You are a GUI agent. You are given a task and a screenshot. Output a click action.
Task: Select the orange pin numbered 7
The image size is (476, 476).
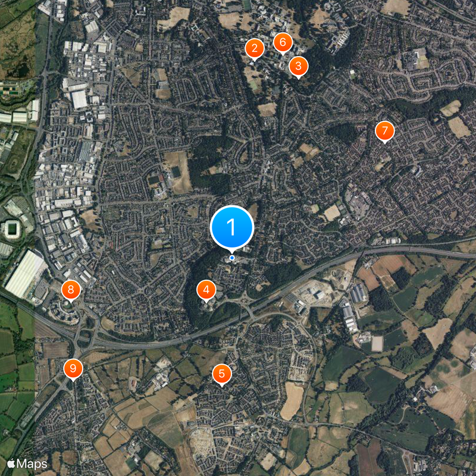(x=384, y=131)
